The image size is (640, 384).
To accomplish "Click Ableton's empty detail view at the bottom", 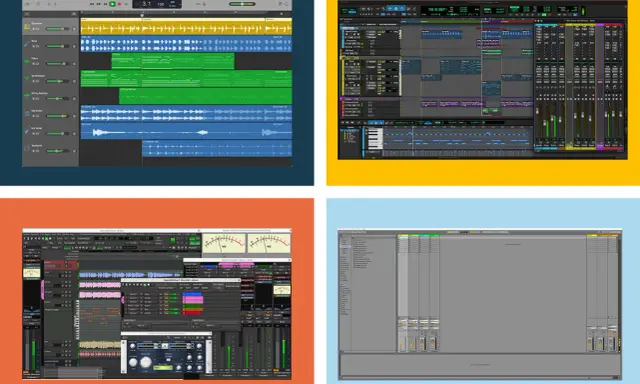I will (480, 364).
